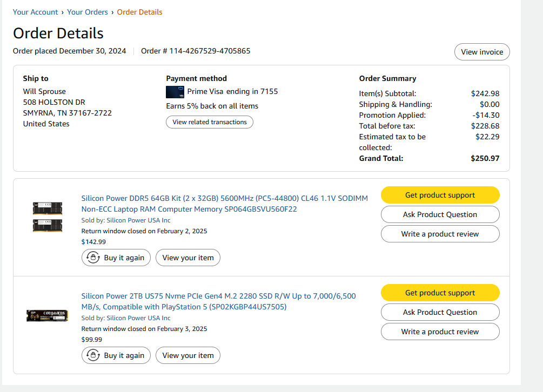Viewport: 543px width, 392px height.
Task: Open the DDR5 RAM kit product thumbnail
Action: point(47,217)
